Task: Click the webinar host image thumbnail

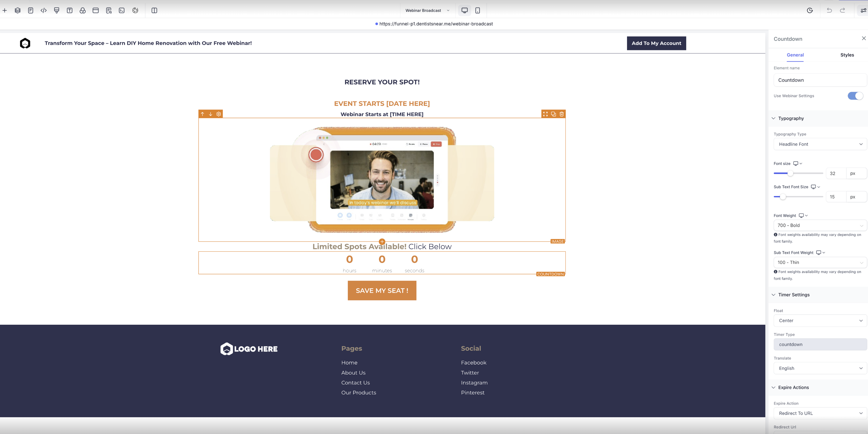Action: coord(382,180)
